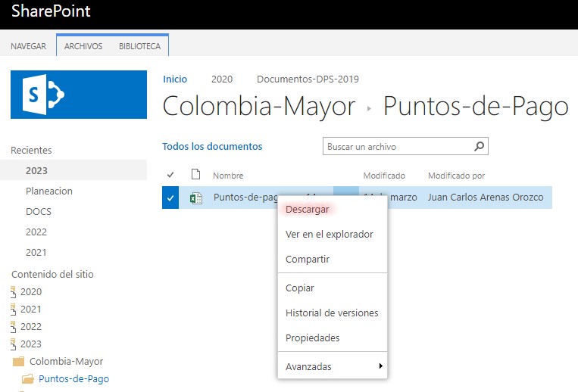Open the Puntos-de-pago file name link

pyautogui.click(x=245, y=198)
